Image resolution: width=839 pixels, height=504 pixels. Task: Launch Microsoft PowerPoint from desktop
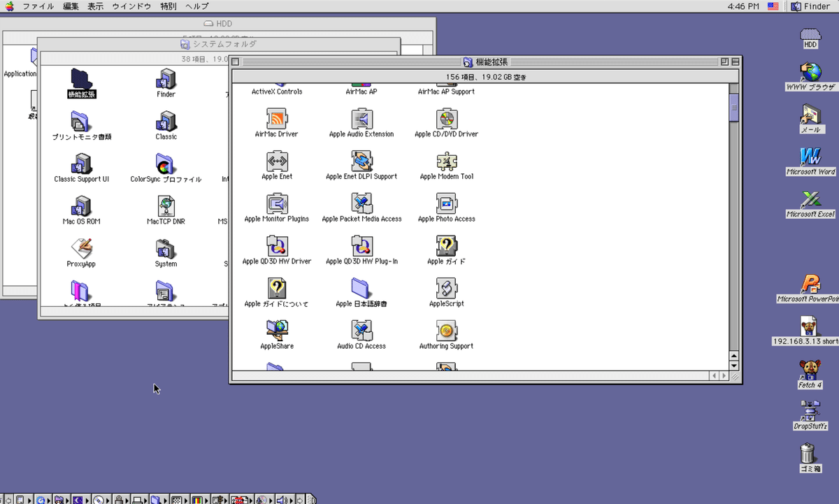pyautogui.click(x=810, y=284)
